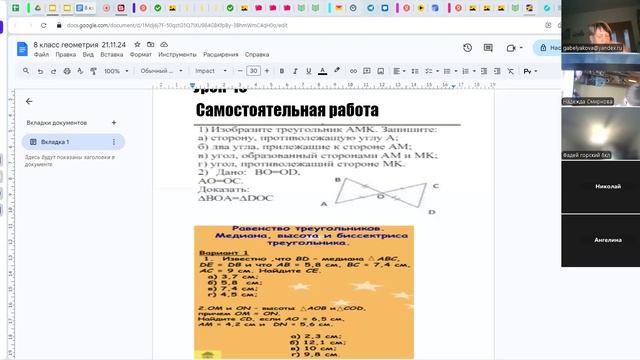View site information lock icon

pyautogui.click(x=59, y=25)
